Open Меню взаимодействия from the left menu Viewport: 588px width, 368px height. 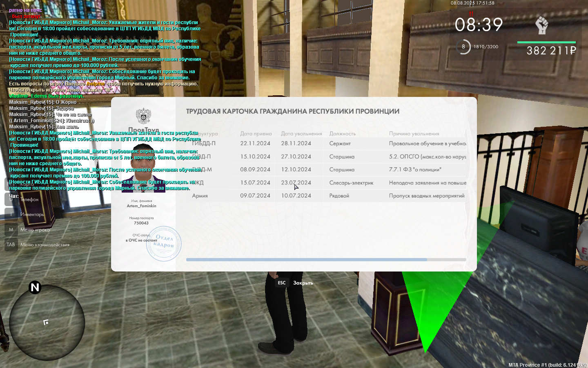pos(45,245)
